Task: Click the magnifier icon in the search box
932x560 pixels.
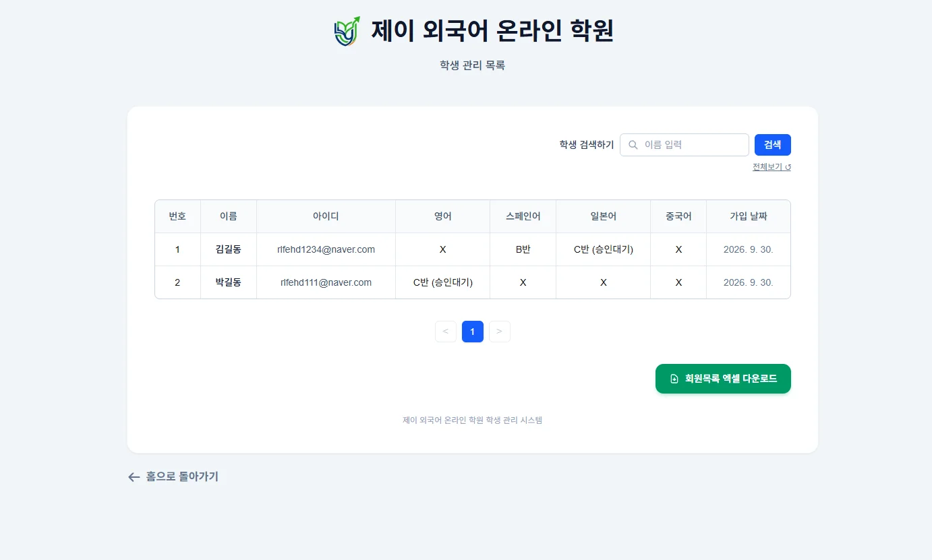Action: click(633, 145)
